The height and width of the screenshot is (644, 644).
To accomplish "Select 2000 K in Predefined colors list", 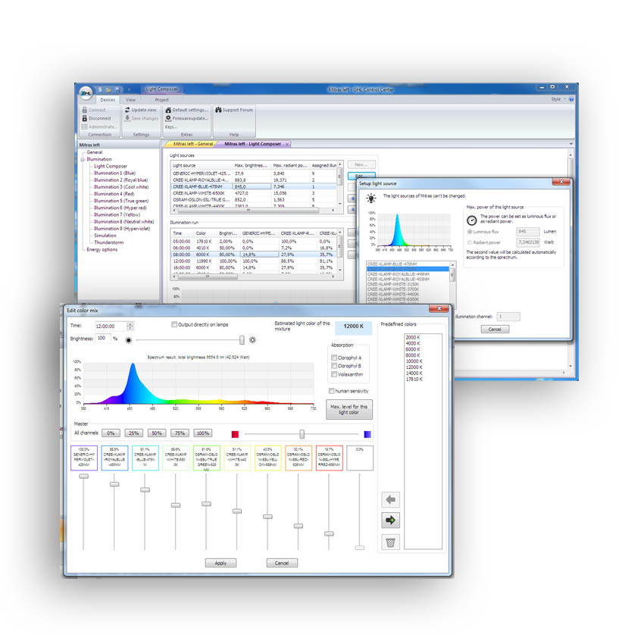I will tap(413, 337).
